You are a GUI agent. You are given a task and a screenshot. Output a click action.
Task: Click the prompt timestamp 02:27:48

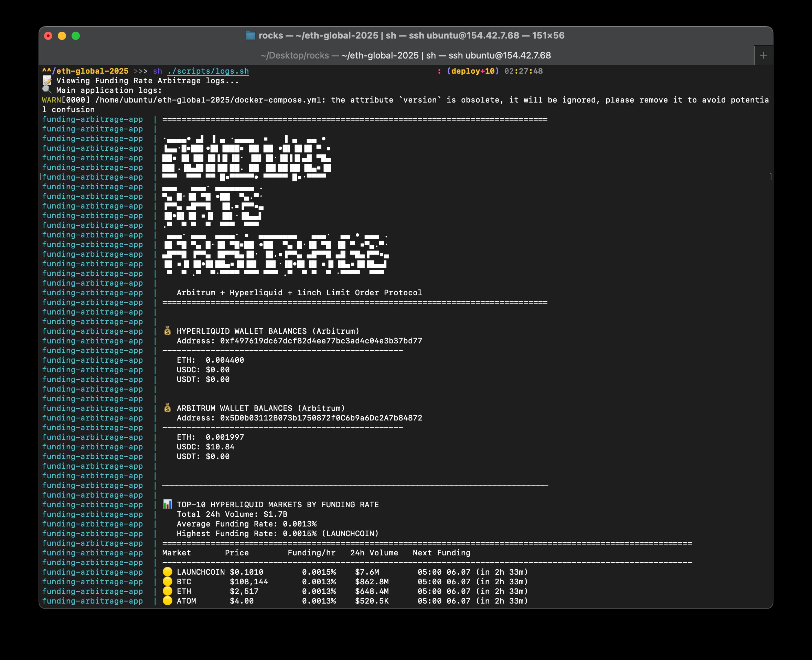(523, 71)
